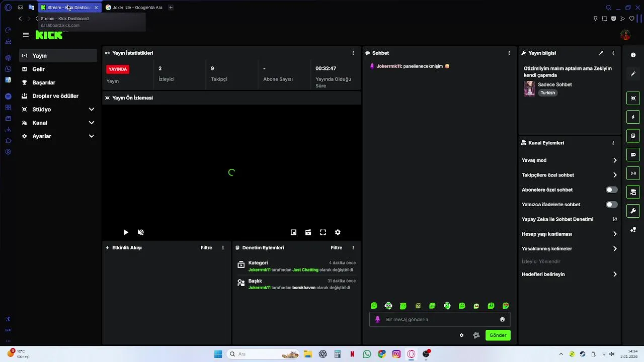644x362 pixels.
Task: Open Yayın İstatistikleri options menu
Action: click(x=353, y=53)
